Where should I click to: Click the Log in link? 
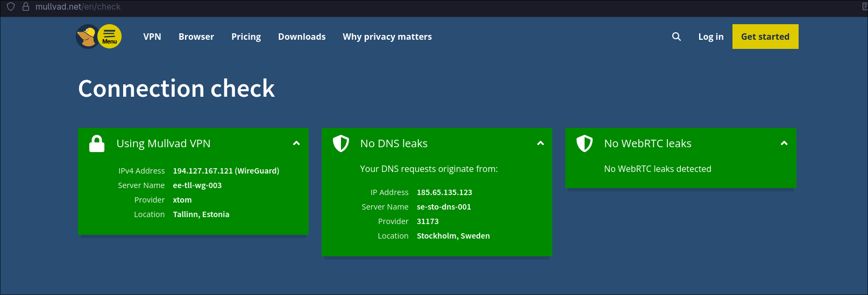(710, 37)
